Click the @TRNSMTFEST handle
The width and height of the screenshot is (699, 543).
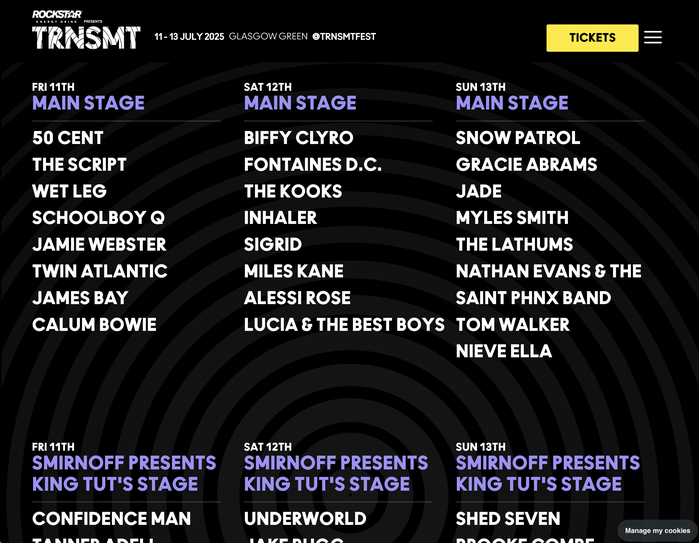[x=344, y=37]
